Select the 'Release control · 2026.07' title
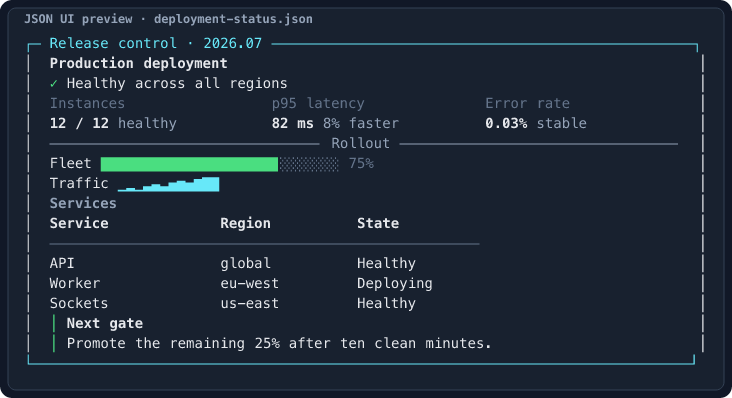This screenshot has width=732, height=398. click(155, 43)
